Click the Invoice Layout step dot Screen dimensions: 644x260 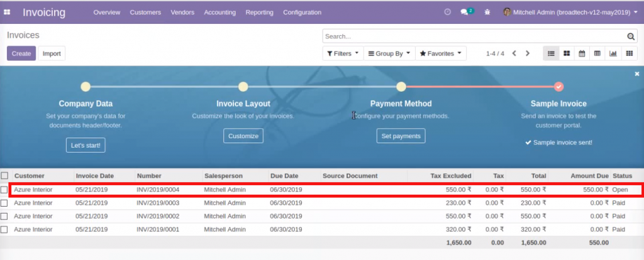pos(243,87)
